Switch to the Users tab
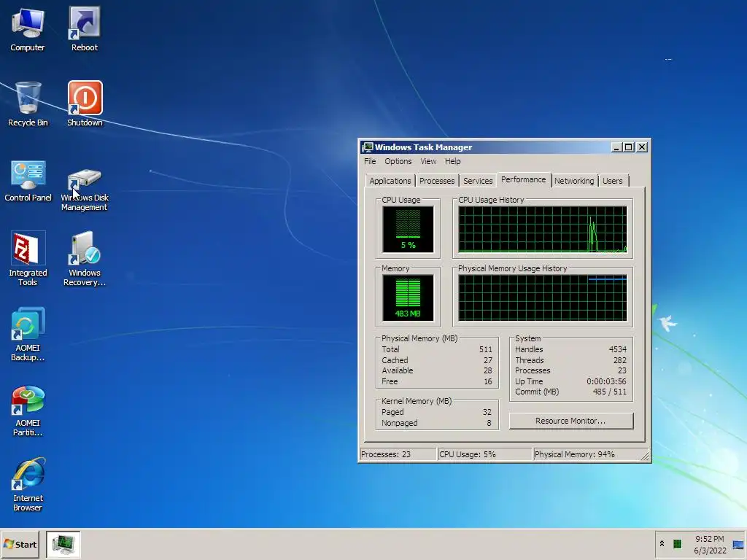This screenshot has width=747, height=560. (x=612, y=181)
